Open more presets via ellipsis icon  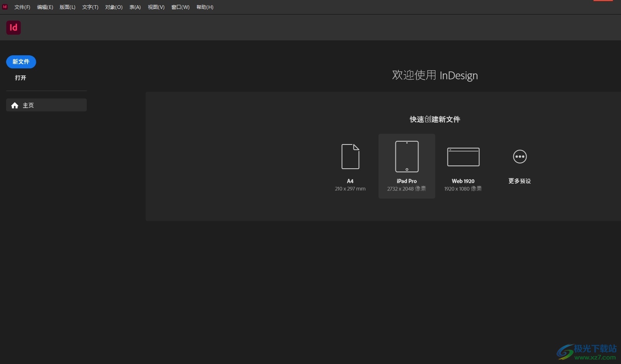coord(520,157)
